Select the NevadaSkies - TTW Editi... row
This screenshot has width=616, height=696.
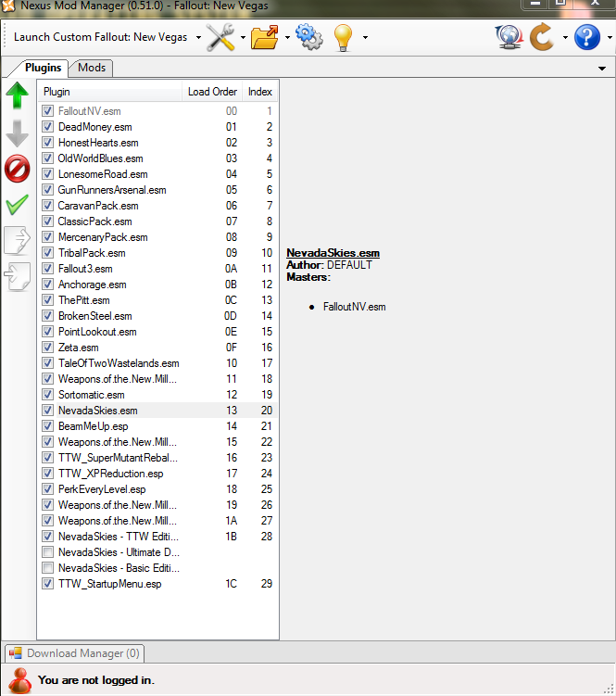(x=157, y=537)
